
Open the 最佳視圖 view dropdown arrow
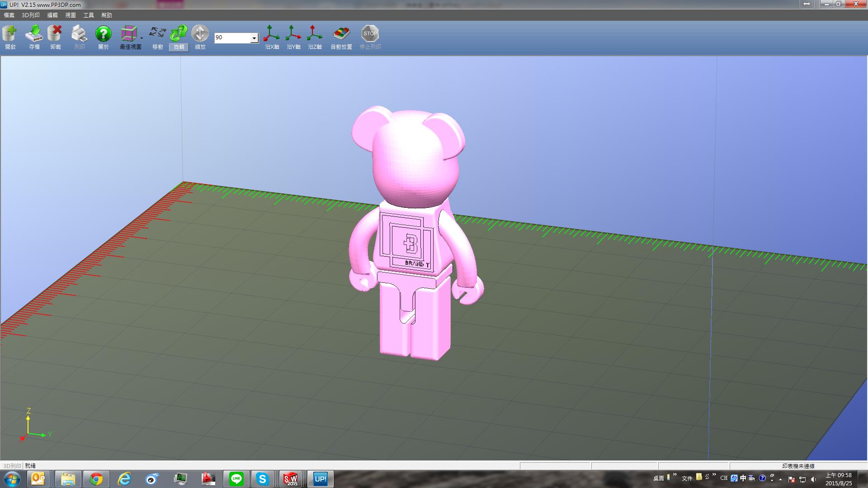(x=142, y=38)
